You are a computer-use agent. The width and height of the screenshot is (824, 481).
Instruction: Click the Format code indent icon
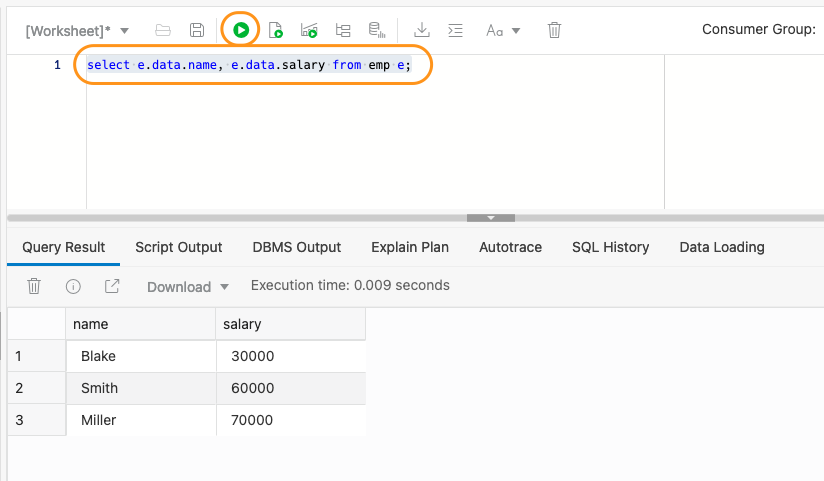(x=455, y=30)
